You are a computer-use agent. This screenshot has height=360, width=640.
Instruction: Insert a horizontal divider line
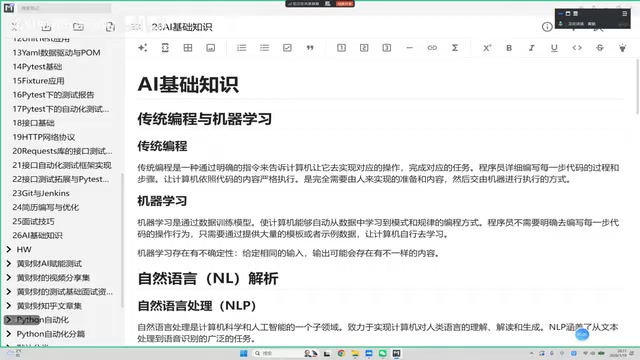tap(409, 48)
